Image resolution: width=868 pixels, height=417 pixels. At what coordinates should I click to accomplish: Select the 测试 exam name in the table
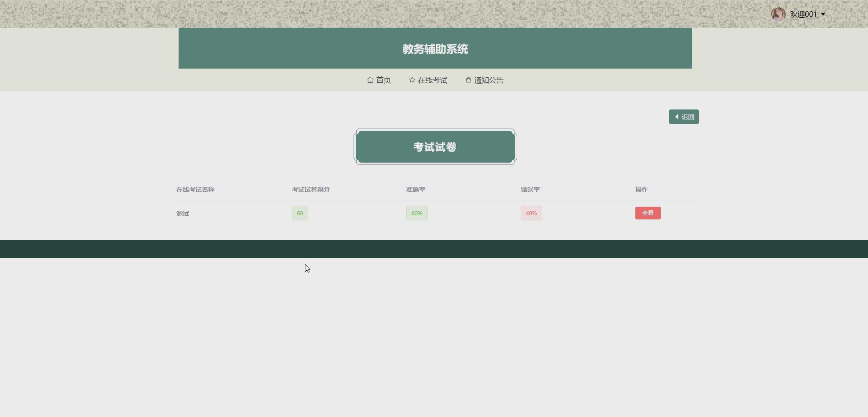182,213
